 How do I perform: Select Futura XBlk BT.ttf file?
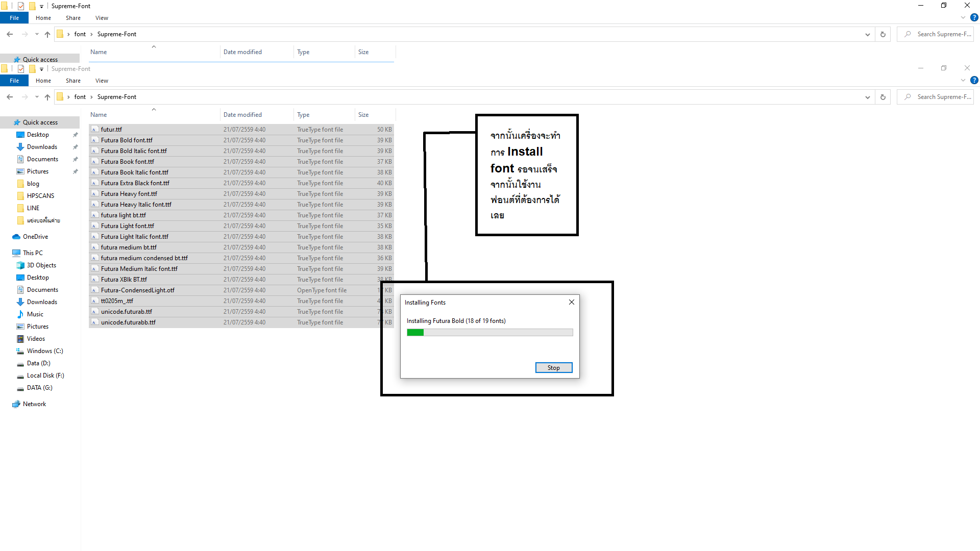point(241,280)
